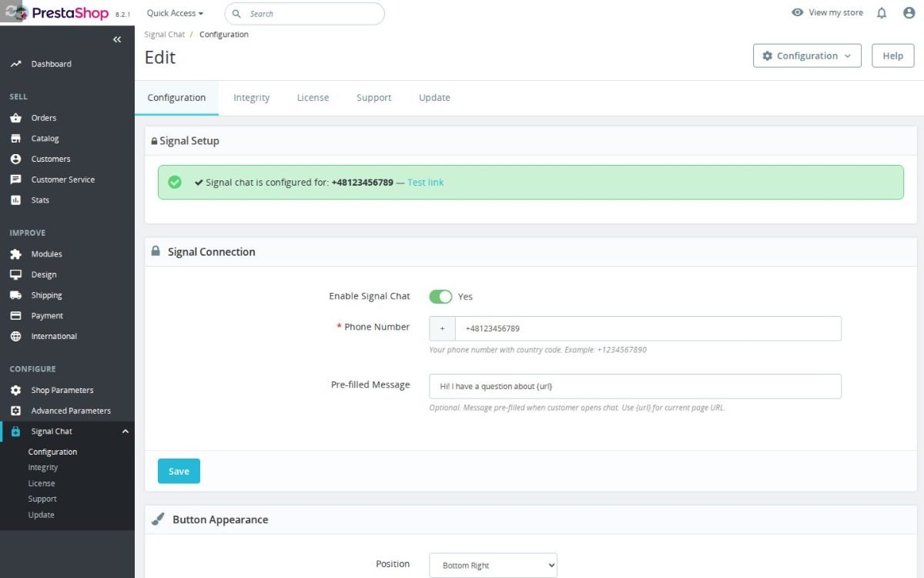
Task: Click the Catalog store icon
Action: click(15, 139)
